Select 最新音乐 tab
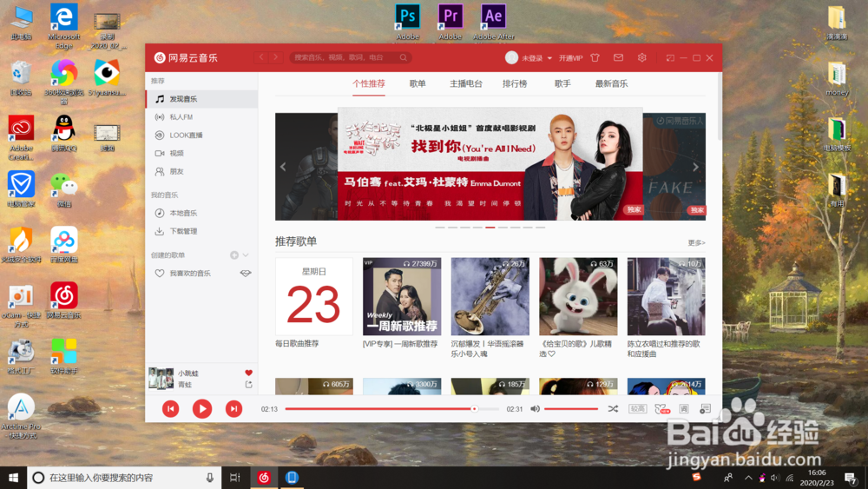This screenshot has width=868, height=489. (611, 83)
